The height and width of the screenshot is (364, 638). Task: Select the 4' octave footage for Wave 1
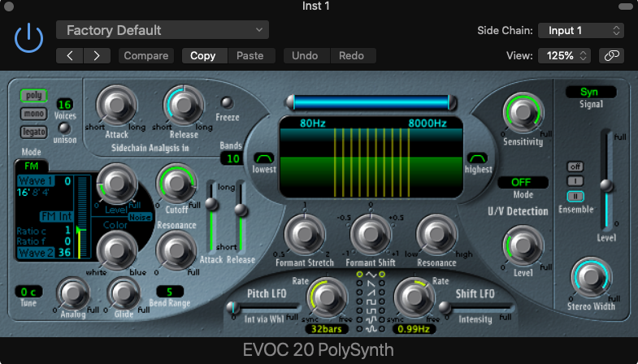click(46, 192)
